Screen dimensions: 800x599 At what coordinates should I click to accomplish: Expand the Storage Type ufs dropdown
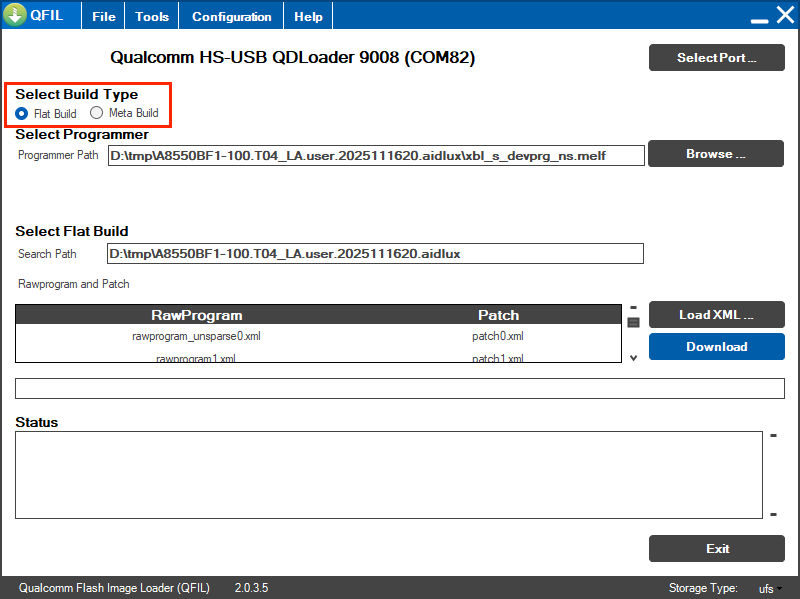coord(769,589)
